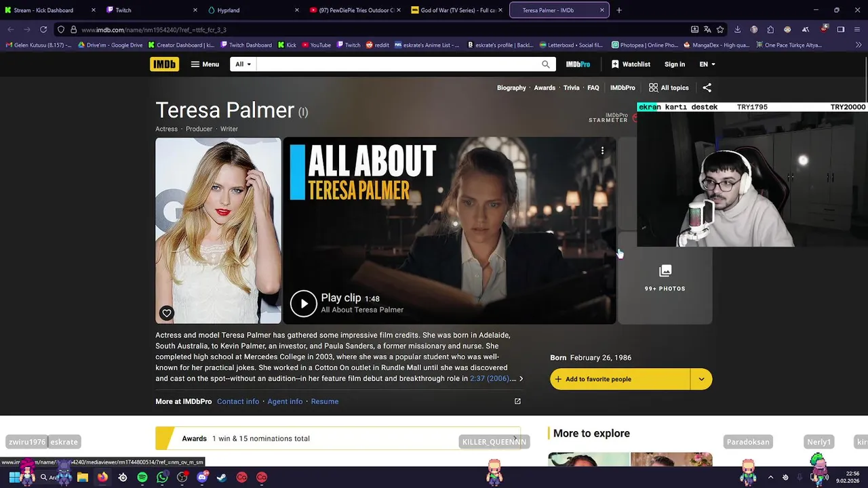The width and height of the screenshot is (868, 488).
Task: Open the Resume link
Action: [x=325, y=401]
